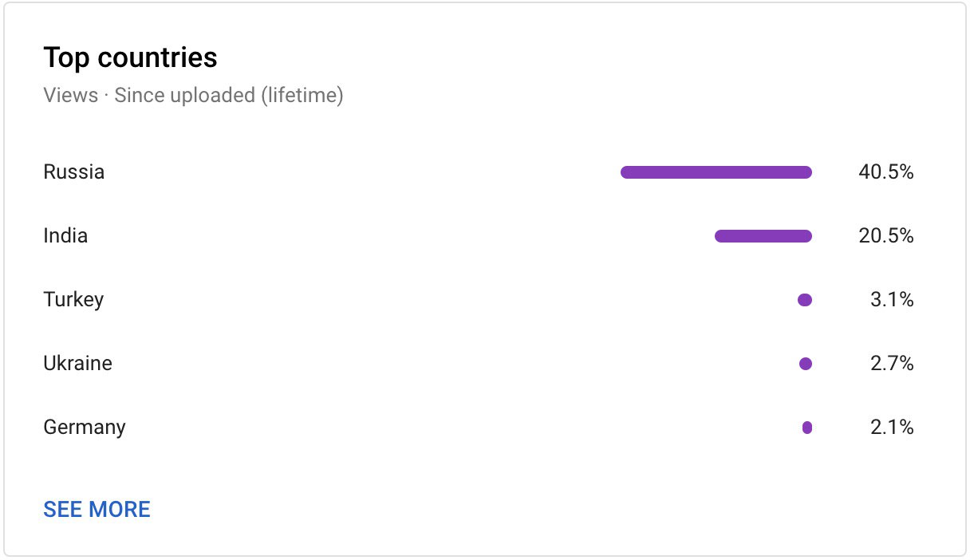Select the Turkey country label
Viewport: 970px width, 560px height.
(73, 300)
